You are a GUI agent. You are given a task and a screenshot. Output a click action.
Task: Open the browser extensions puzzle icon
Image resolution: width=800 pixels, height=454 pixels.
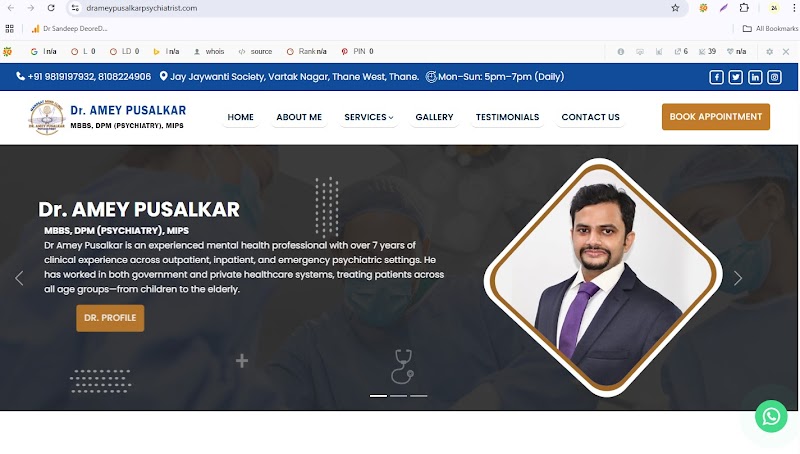(x=744, y=8)
